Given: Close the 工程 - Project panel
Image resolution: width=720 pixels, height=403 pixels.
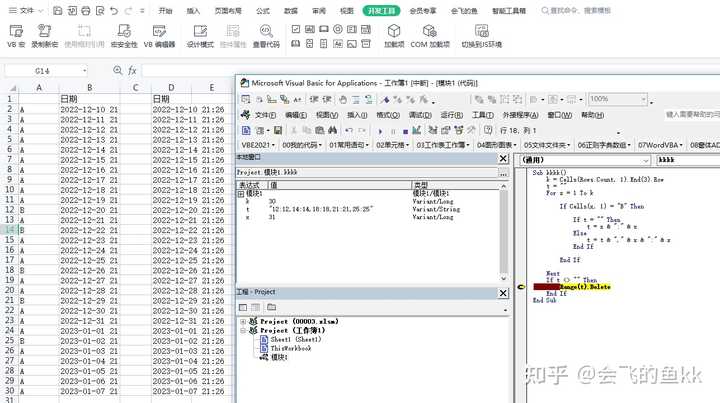Looking at the screenshot, I should pos(503,293).
